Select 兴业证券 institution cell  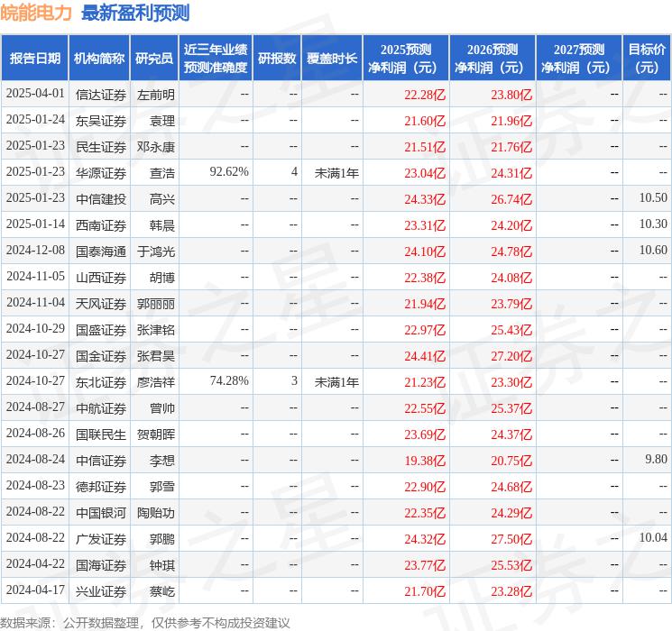click(101, 591)
